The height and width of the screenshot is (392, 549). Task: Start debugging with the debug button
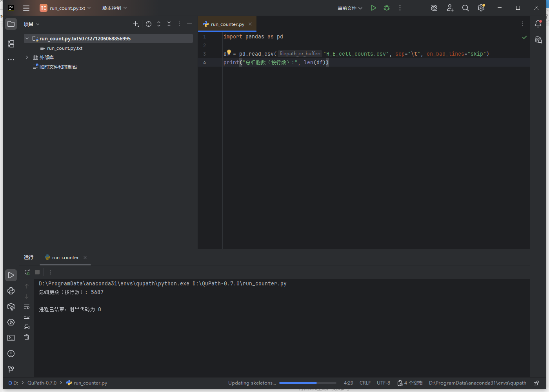click(387, 7)
